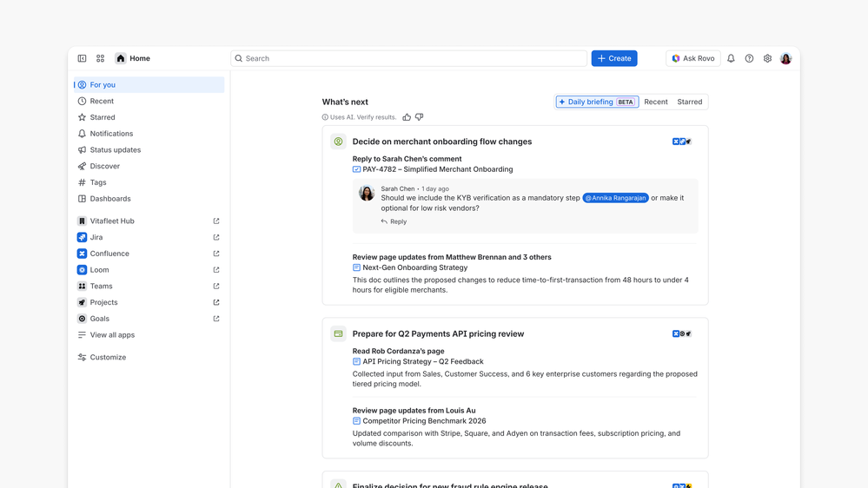Open the notifications bell in the top bar
The image size is (868, 488).
click(731, 58)
